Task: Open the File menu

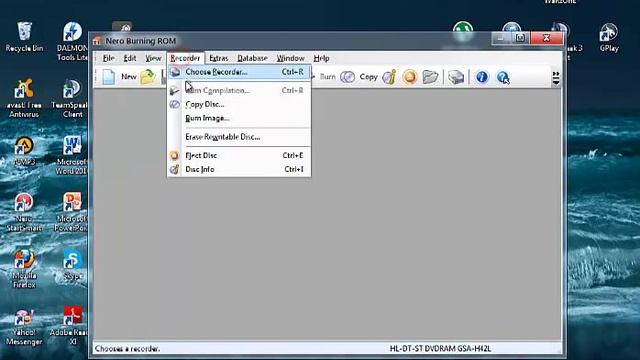Action: click(x=108, y=58)
